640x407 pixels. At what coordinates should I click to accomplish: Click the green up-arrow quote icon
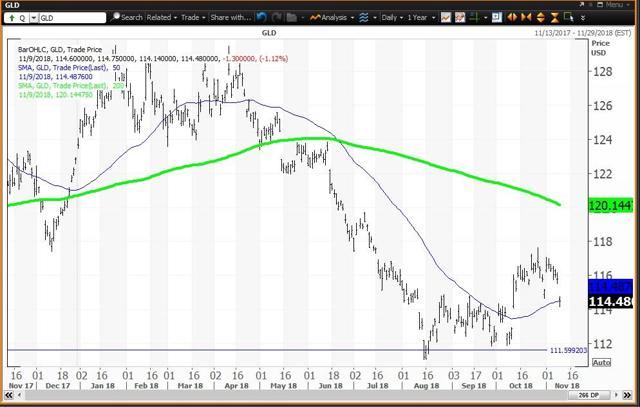(11, 18)
